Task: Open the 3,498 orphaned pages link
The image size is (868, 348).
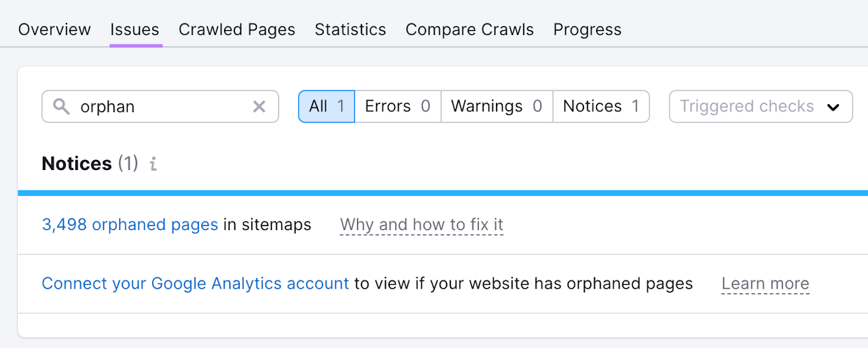Action: (130, 225)
